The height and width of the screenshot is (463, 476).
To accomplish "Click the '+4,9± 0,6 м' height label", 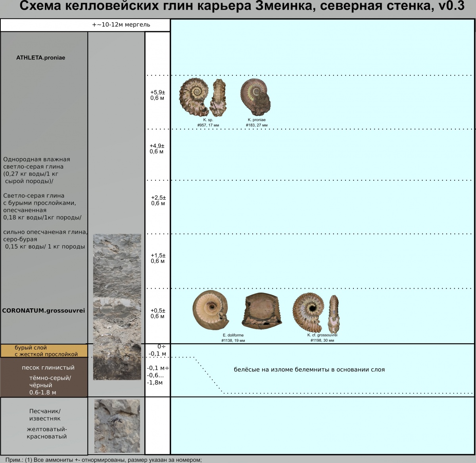I will 157,149.
